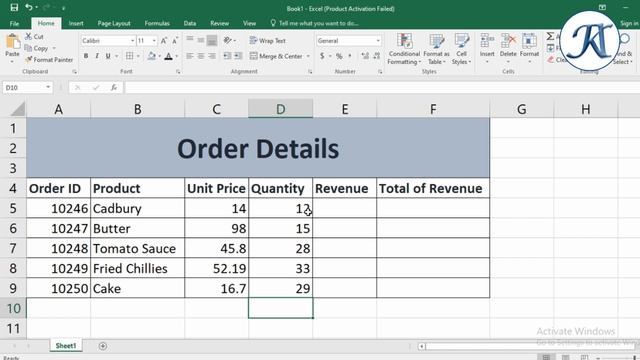Activate Format Painter brush
The image size is (640, 360).
(29, 60)
